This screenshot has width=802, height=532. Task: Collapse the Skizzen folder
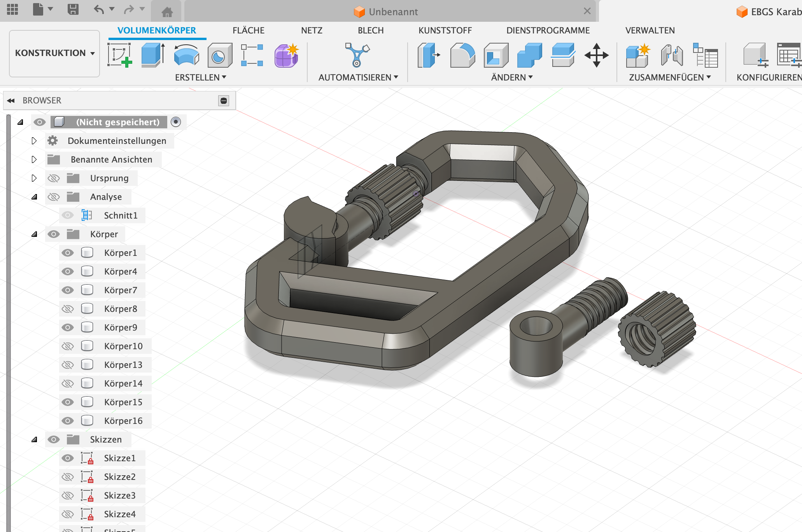click(34, 439)
